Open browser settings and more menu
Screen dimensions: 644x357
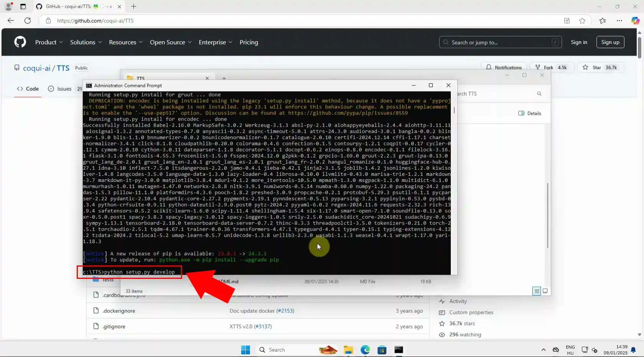(x=619, y=21)
